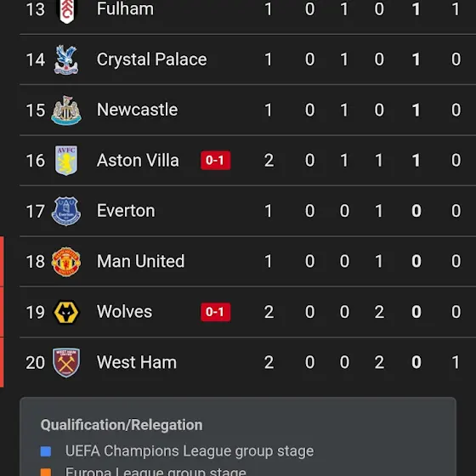Click the West Ham hammers crest
The image size is (476, 476).
(x=66, y=362)
